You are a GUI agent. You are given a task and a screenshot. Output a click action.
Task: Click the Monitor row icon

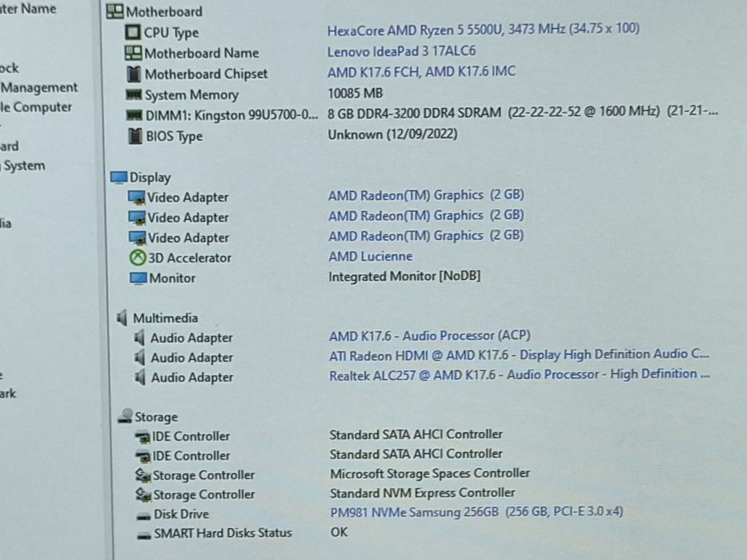139,278
